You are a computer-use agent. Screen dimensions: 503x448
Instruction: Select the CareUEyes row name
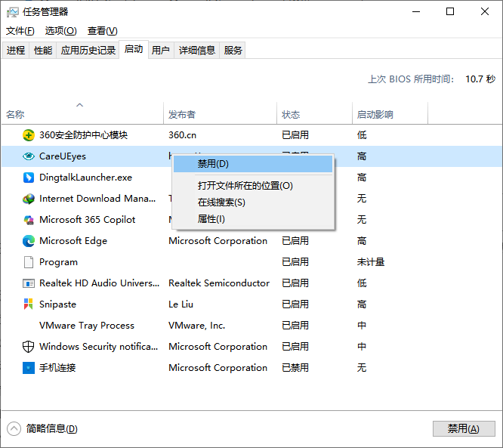pos(63,156)
